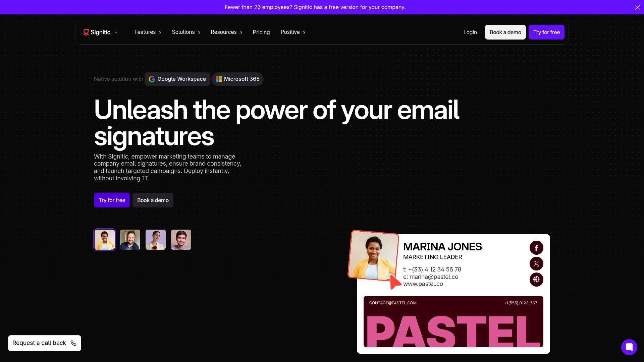This screenshot has width=644, height=362.
Task: Click the Facebook icon in the signature
Action: (536, 248)
